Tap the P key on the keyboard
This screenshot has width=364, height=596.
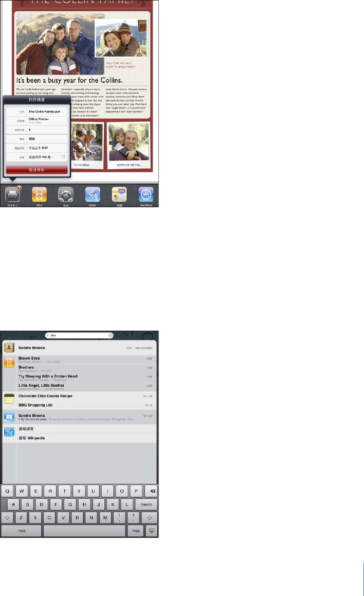pos(136,491)
